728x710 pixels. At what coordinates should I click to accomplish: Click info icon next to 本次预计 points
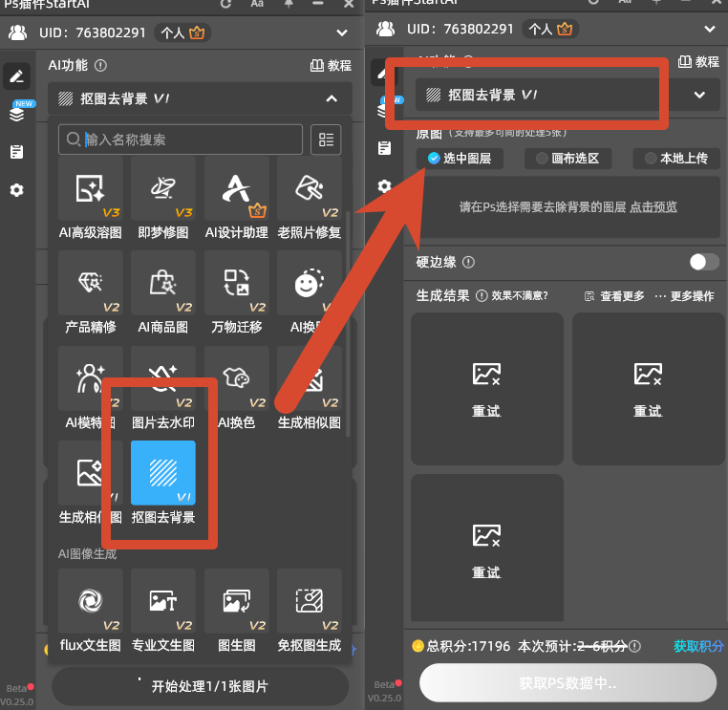(x=634, y=646)
